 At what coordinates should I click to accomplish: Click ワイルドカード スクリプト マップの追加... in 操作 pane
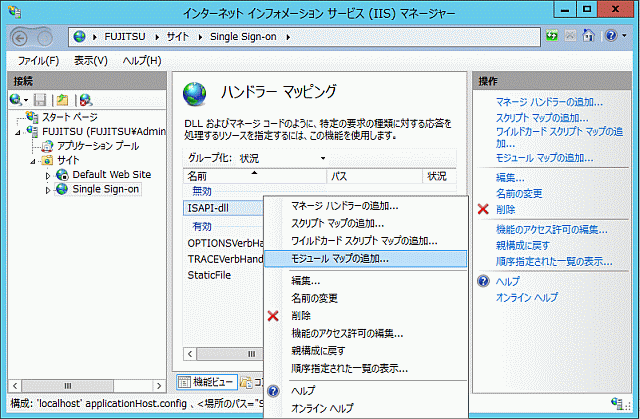559,137
